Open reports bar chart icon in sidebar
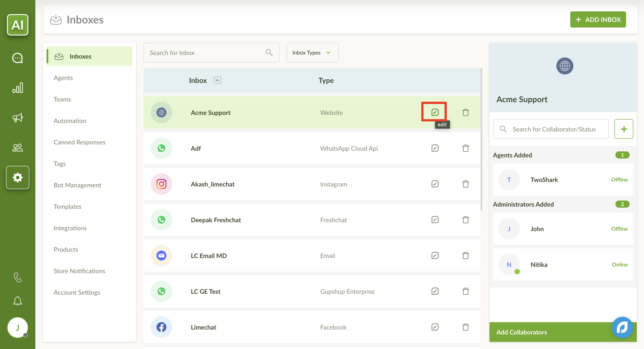Viewport: 644px width, 349px height. tap(17, 88)
